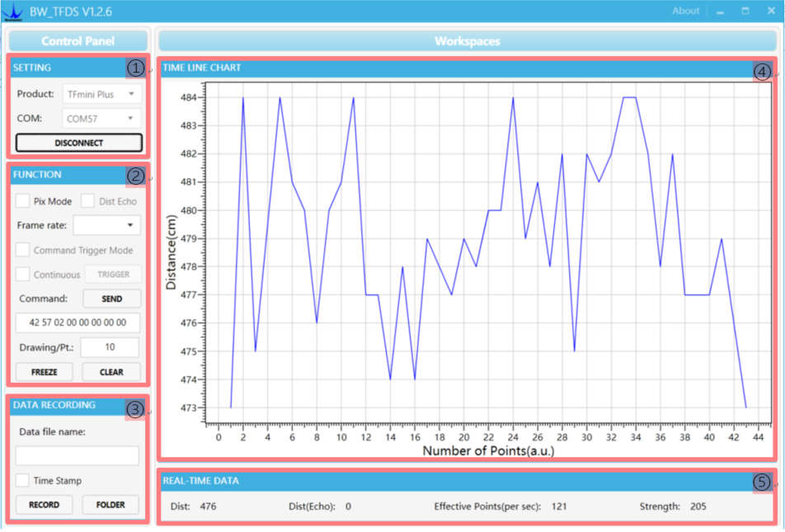Click the Data file name field
The height and width of the screenshot is (532, 785).
coord(78,456)
